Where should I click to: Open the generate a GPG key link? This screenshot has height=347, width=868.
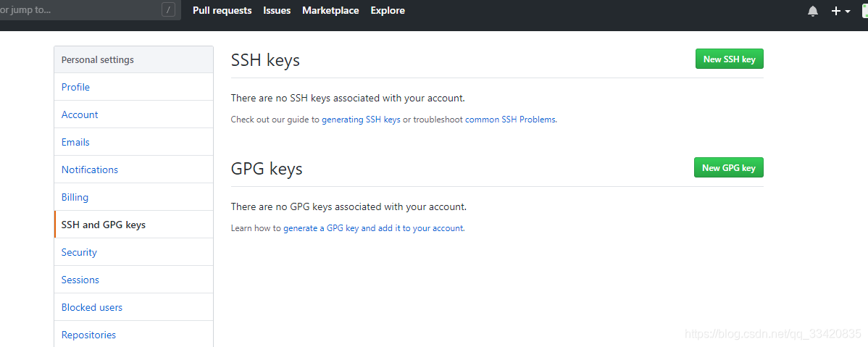(374, 227)
